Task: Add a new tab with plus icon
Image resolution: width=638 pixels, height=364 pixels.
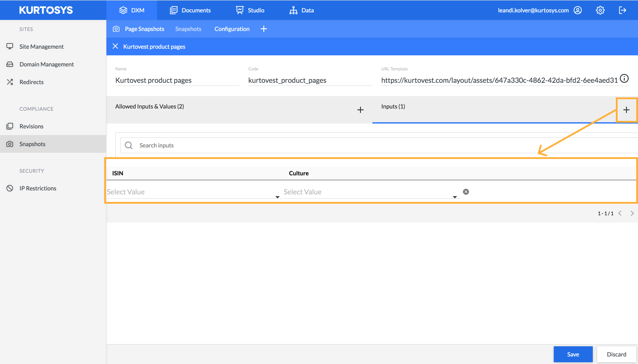Action: coord(264,29)
